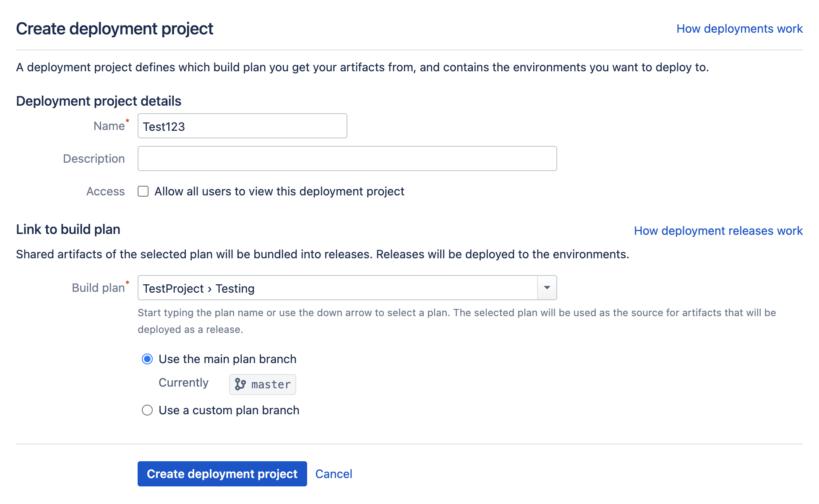Click the Currently label beside the branch tag
819x504 pixels.
tap(184, 383)
